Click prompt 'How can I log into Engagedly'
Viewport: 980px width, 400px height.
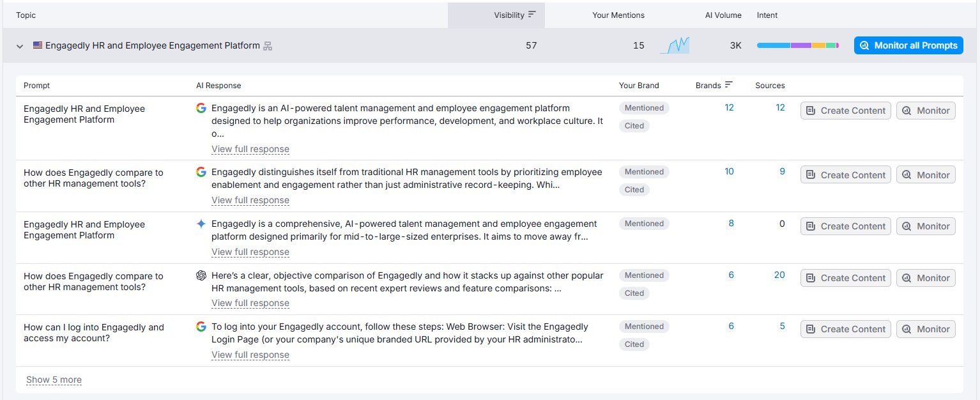(94, 332)
